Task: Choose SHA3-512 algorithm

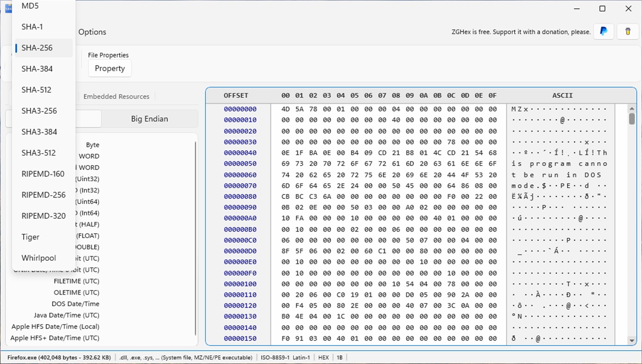Action: click(44, 153)
